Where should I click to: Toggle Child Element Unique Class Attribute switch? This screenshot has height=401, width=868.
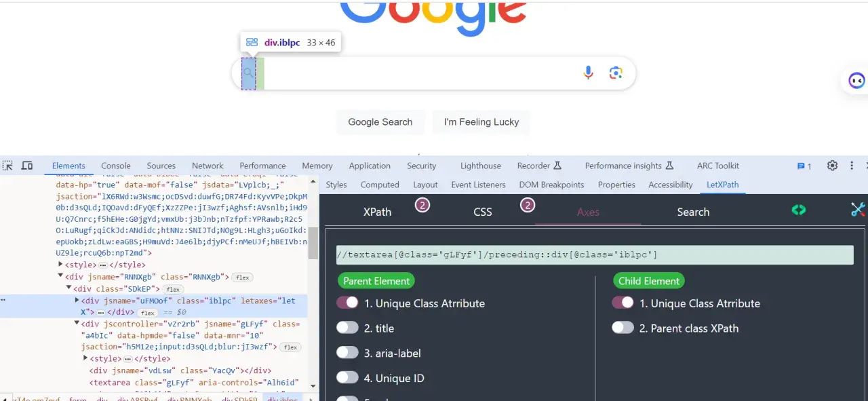623,303
